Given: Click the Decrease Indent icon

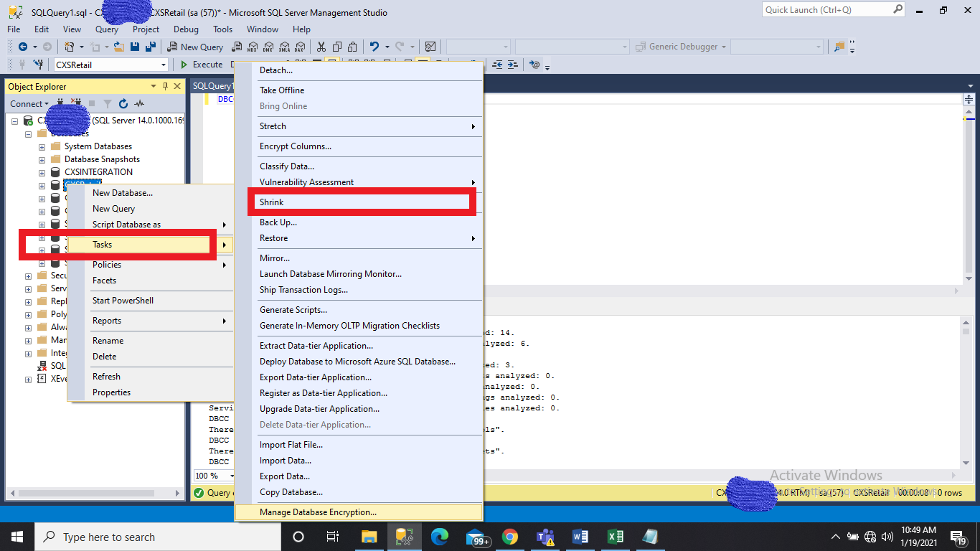Looking at the screenshot, I should (x=498, y=65).
